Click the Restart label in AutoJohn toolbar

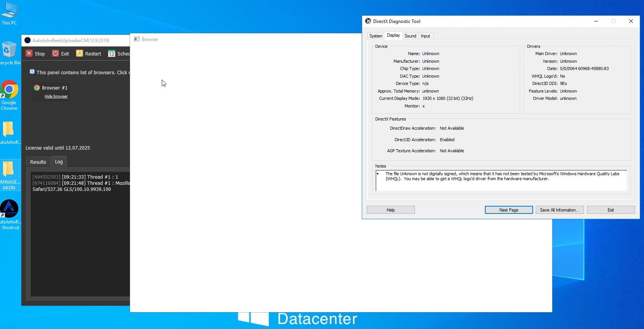tap(93, 54)
